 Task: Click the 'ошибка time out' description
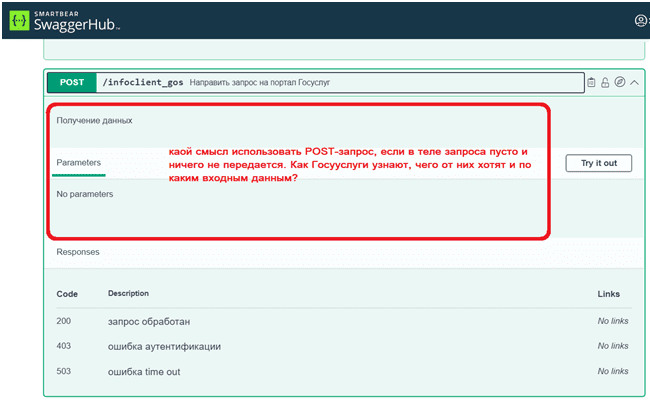click(x=144, y=372)
